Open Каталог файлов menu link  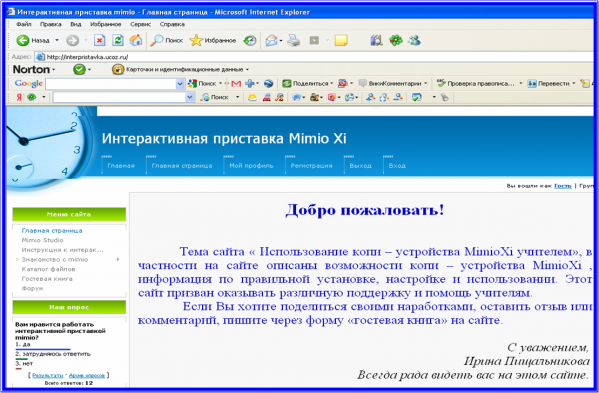click(x=49, y=269)
